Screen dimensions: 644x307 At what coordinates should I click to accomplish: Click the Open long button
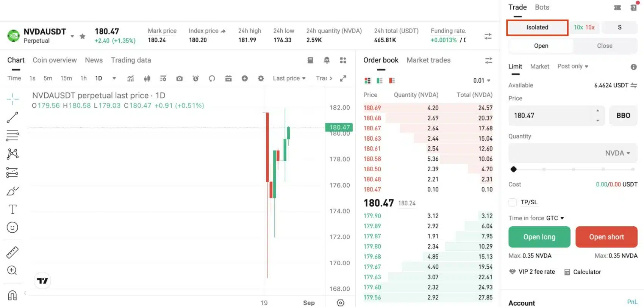(539, 237)
